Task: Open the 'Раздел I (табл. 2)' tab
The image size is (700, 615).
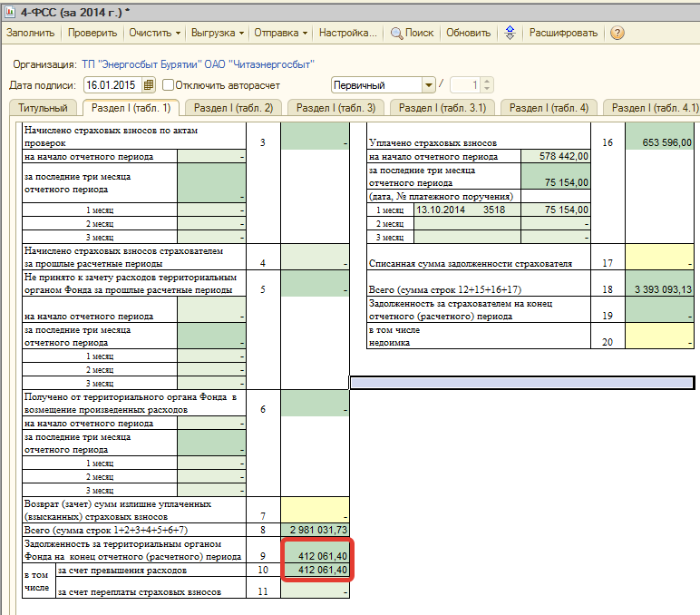Action: click(x=233, y=108)
